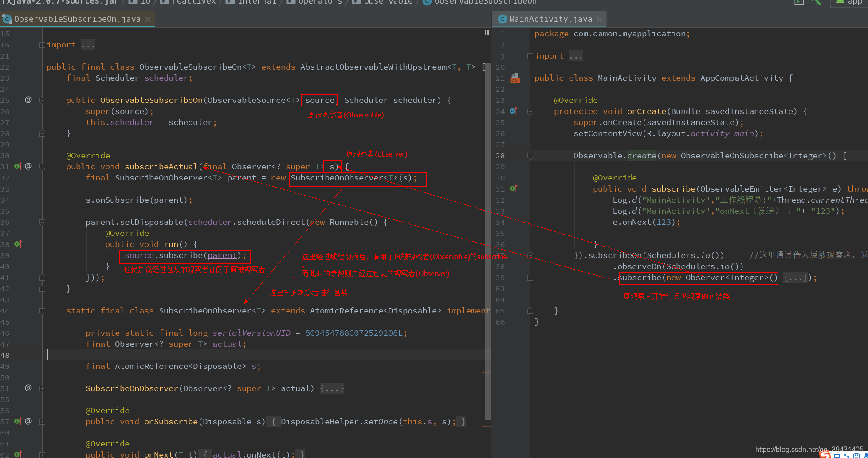Click 'setContentView' call in MainActivity
Screen dimensions: 868x458
click(x=608, y=133)
